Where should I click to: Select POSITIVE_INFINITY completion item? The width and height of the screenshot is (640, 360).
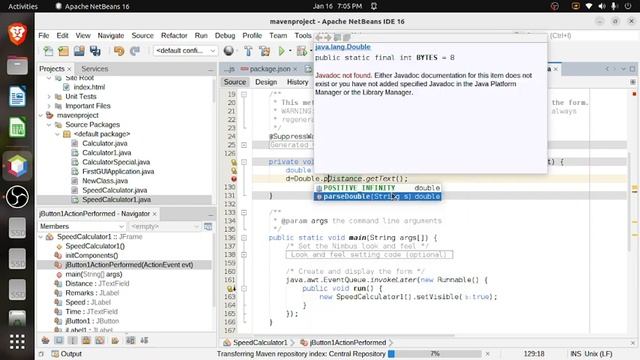point(377,188)
